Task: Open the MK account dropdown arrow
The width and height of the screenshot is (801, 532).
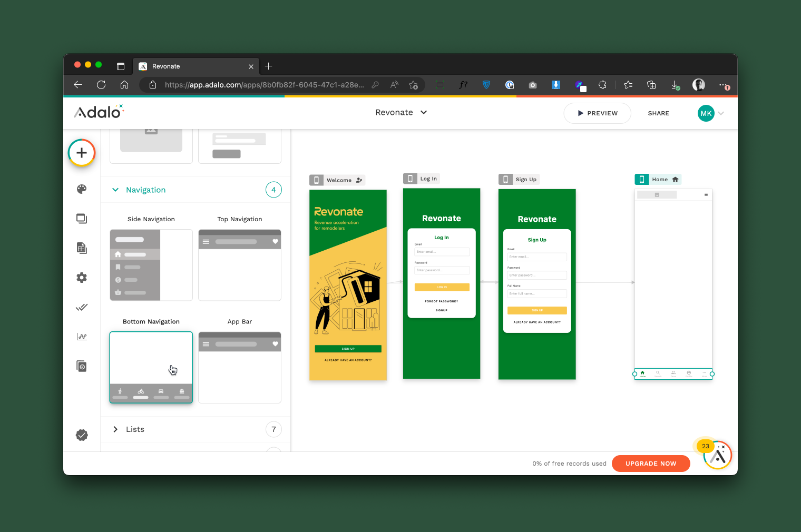Action: coord(721,113)
